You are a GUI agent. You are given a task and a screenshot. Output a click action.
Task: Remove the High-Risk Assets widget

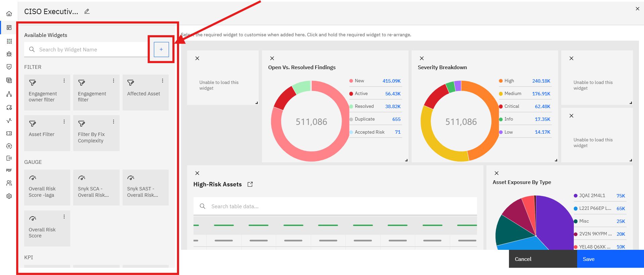[x=198, y=173]
